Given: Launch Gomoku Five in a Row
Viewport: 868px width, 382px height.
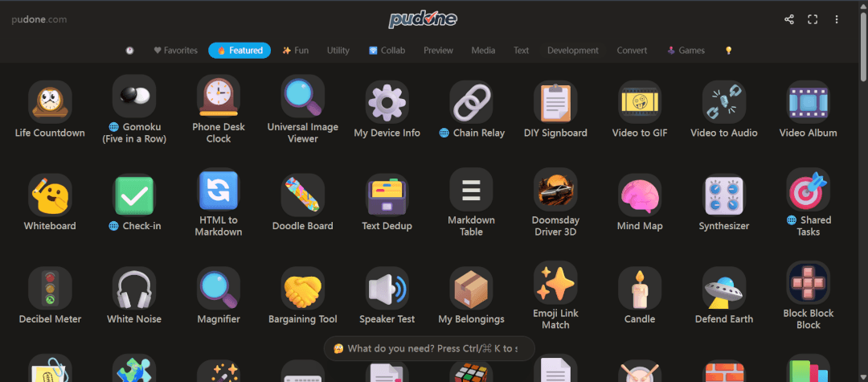Looking at the screenshot, I should 134,96.
